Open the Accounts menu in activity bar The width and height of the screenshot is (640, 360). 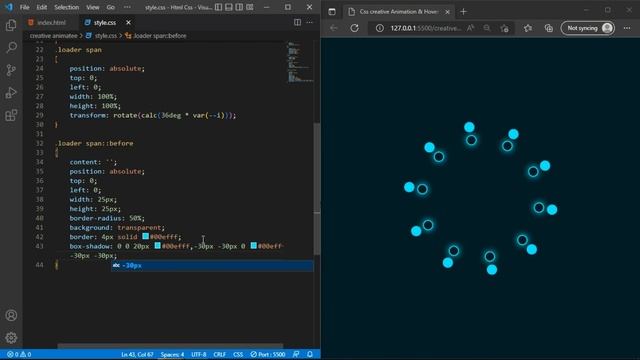pos(11,315)
